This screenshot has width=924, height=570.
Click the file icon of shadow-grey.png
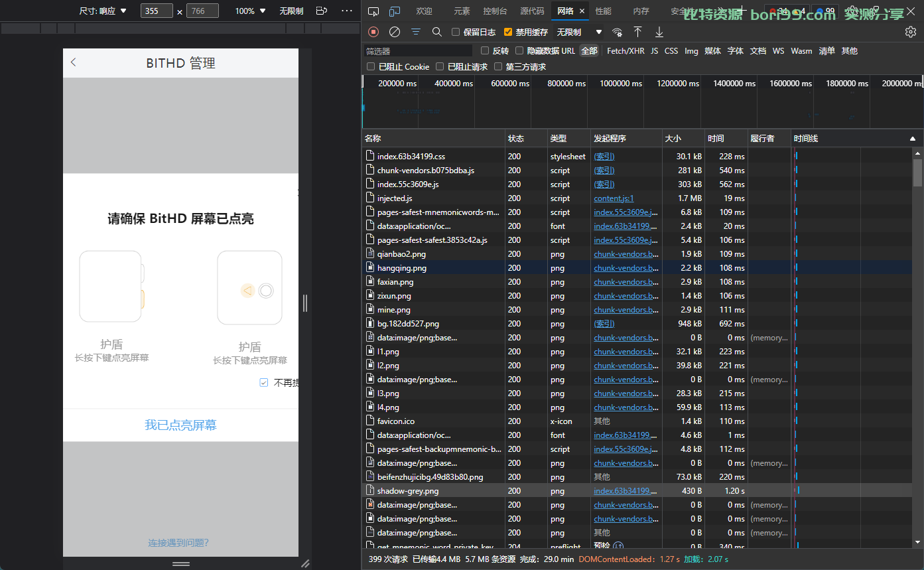click(x=370, y=491)
